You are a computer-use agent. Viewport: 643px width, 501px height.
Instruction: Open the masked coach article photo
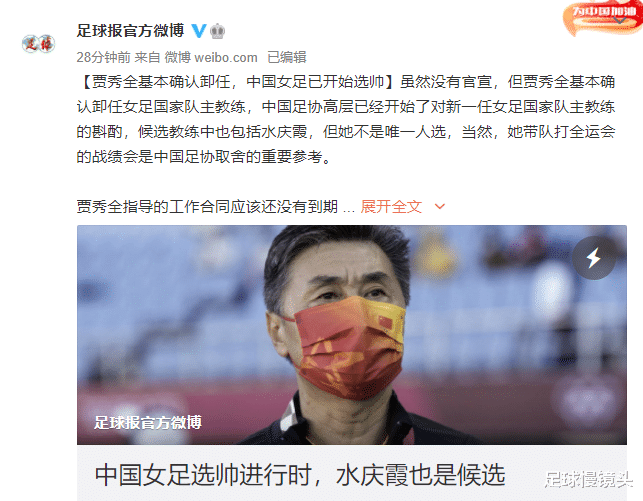click(352, 335)
